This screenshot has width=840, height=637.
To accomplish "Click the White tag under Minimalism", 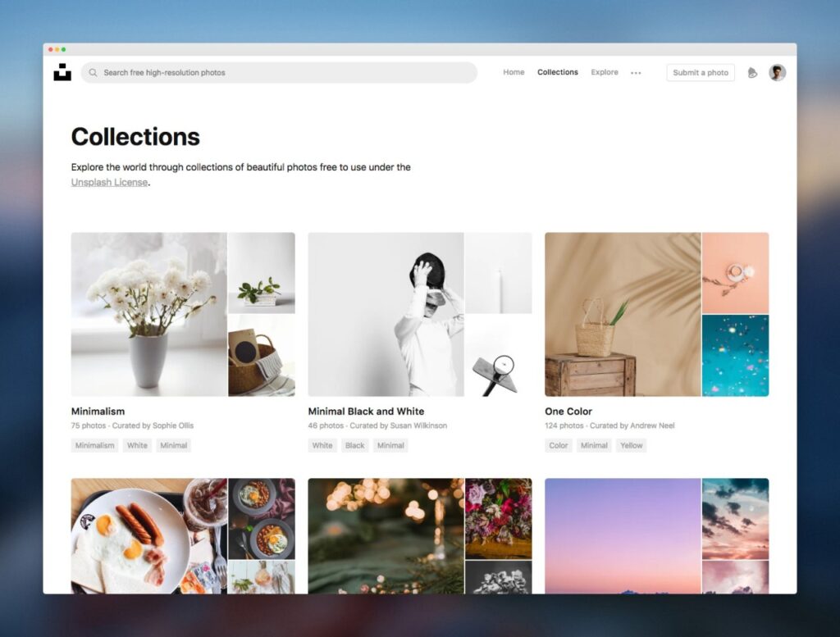I will (137, 445).
